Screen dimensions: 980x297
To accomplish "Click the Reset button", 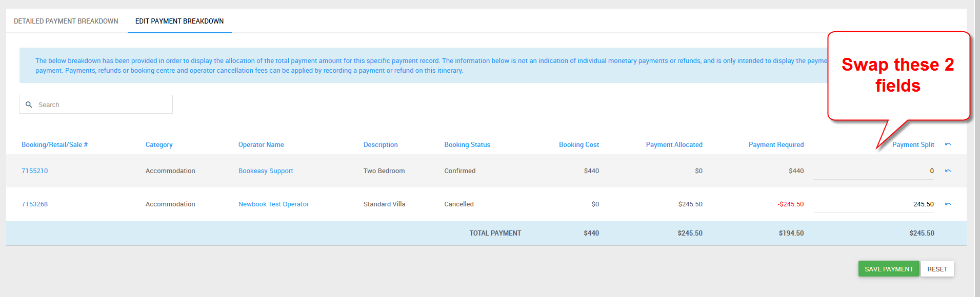I will tap(937, 269).
